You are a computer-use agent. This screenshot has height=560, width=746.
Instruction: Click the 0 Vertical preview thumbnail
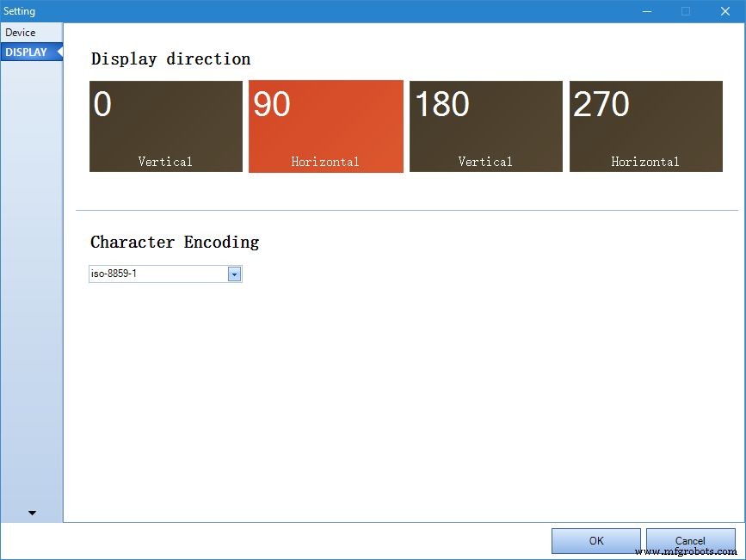tap(165, 126)
